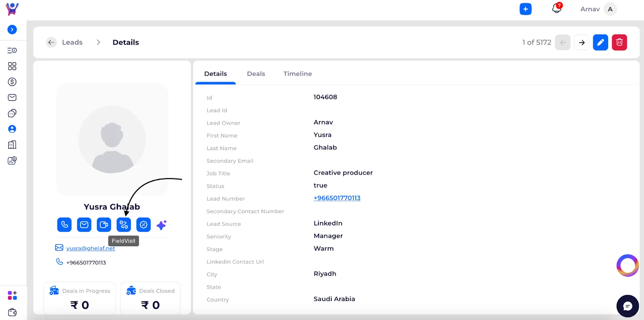
Task: Click Status value true
Action: 320,185
